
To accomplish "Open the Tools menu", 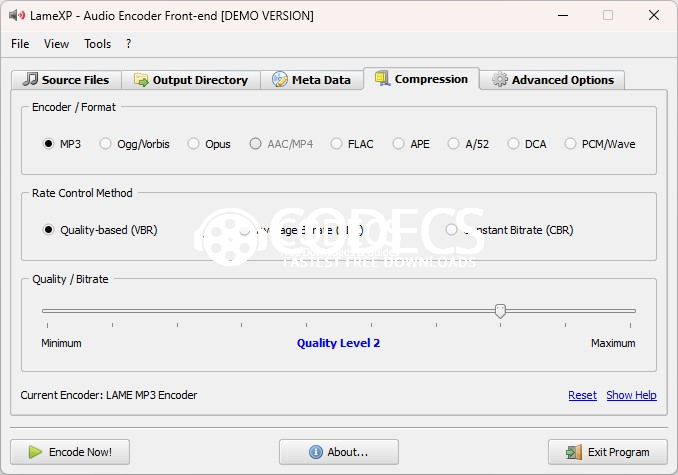I will click(97, 44).
